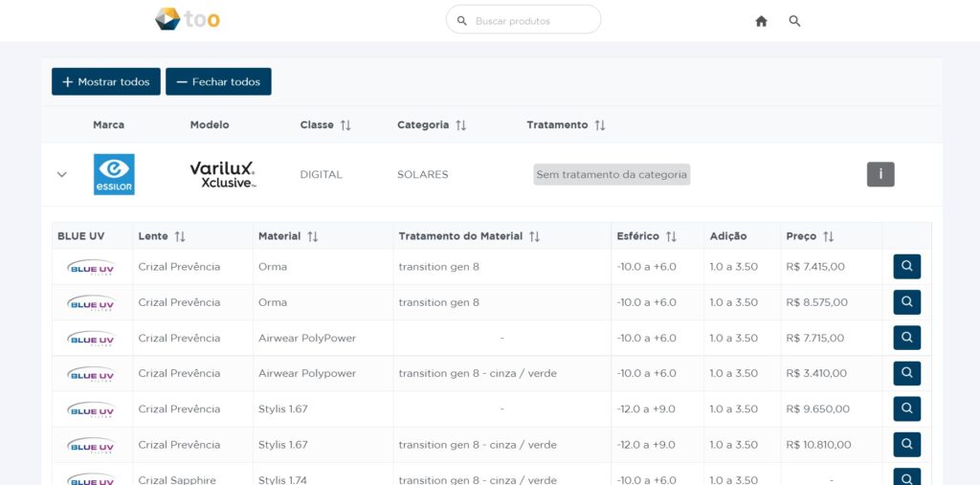Screen dimensions: 980x485
Task: Click the too logo in header
Action: coord(188,19)
